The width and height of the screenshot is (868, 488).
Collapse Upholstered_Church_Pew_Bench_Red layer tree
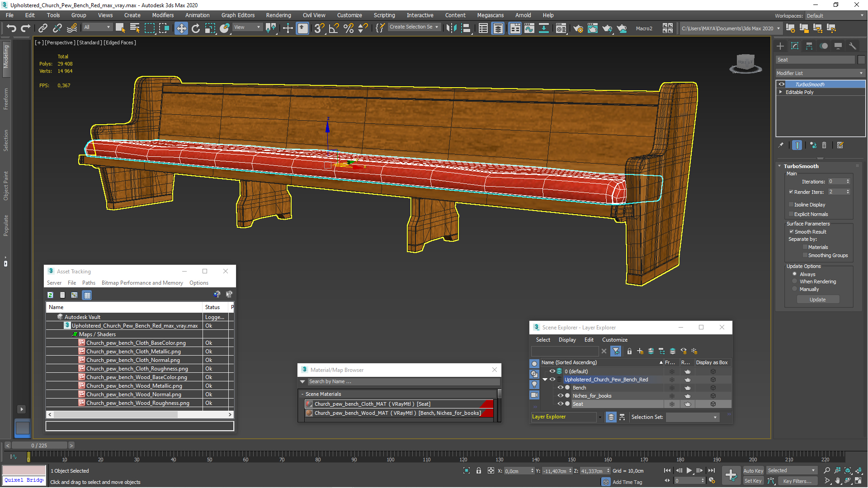[x=545, y=380]
